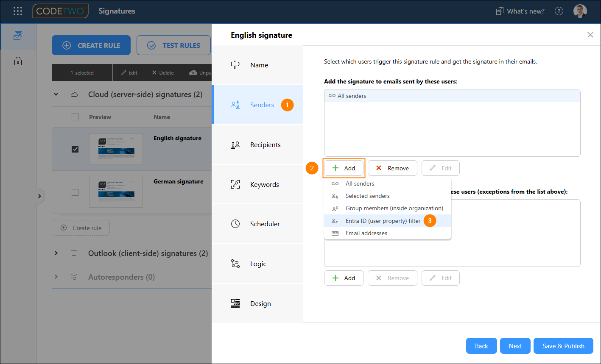Open the Name step
601x364 pixels.
(x=257, y=65)
